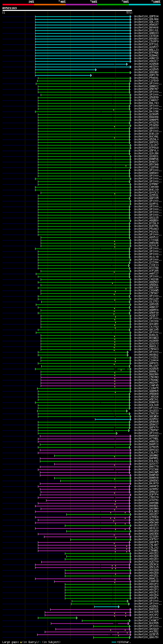Click the purple ~60% identity legend segment
Image resolution: width=163 pixels, height=644 pixels.
click(81, 5)
